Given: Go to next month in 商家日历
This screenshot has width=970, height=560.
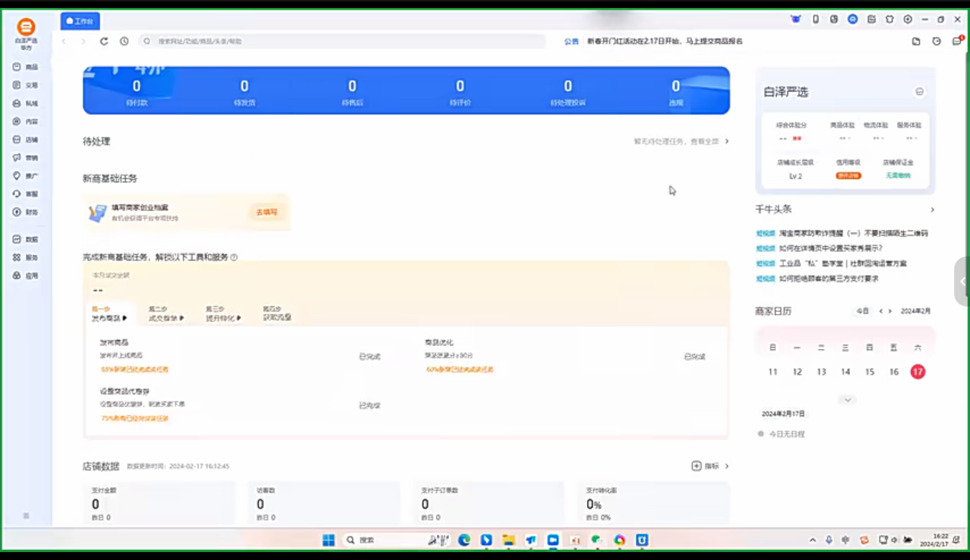Looking at the screenshot, I should pyautogui.click(x=890, y=312).
